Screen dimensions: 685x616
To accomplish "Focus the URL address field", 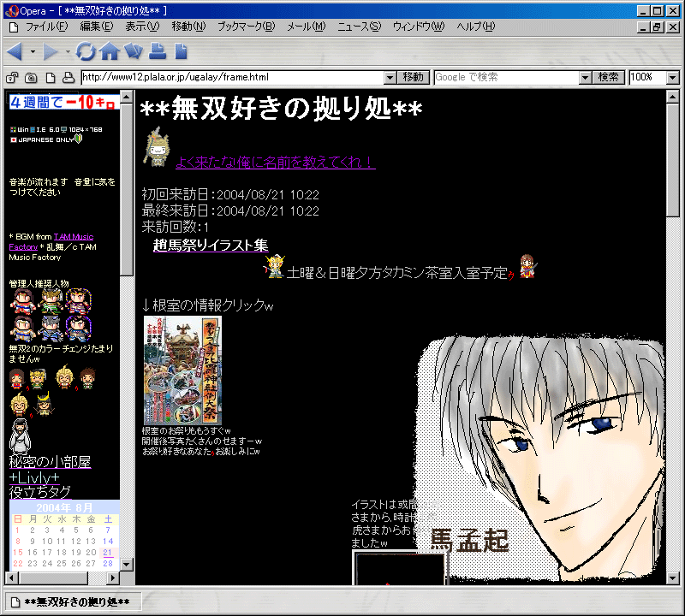I will pyautogui.click(x=233, y=78).
